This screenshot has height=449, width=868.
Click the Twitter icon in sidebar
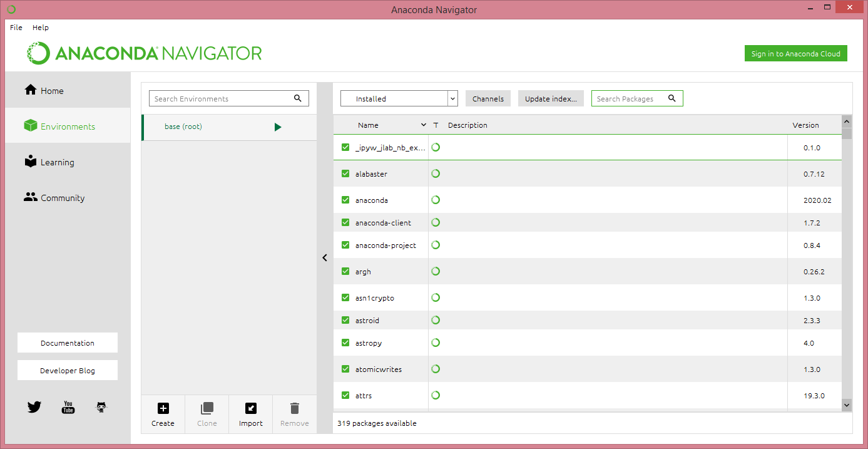[x=34, y=407]
